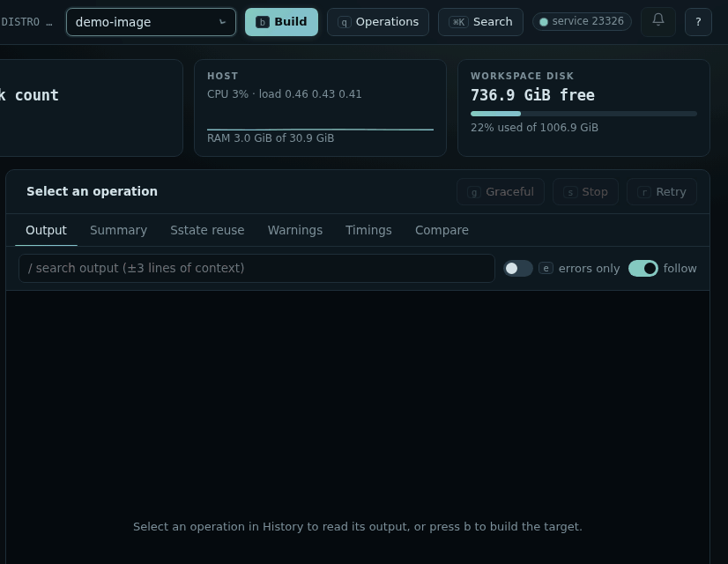Disable the follow toggle
The image size is (728, 564).
pos(643,268)
